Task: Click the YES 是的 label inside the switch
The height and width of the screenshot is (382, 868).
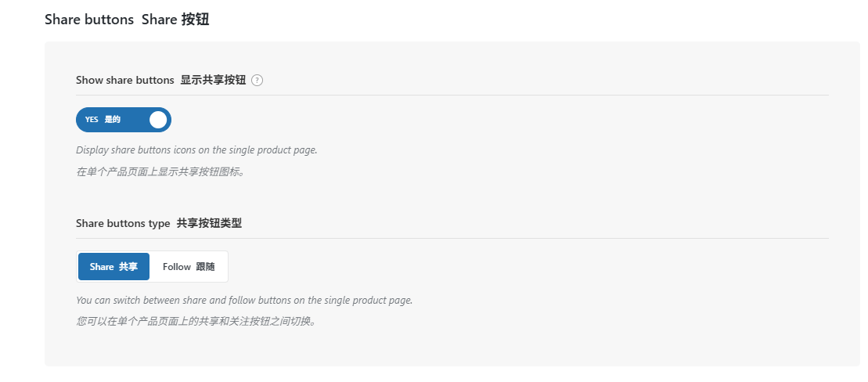Action: point(103,120)
